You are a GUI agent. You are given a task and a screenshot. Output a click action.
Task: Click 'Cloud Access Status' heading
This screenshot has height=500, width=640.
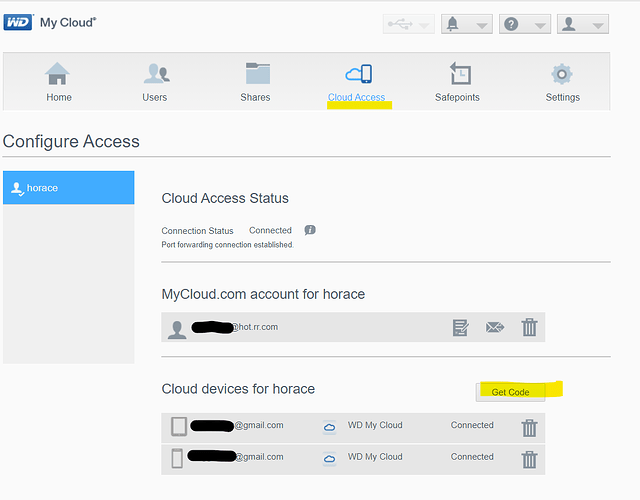[225, 198]
